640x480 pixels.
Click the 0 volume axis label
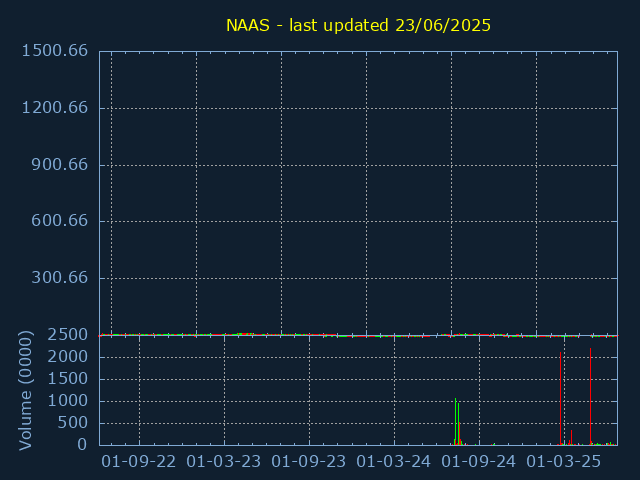pyautogui.click(x=82, y=444)
